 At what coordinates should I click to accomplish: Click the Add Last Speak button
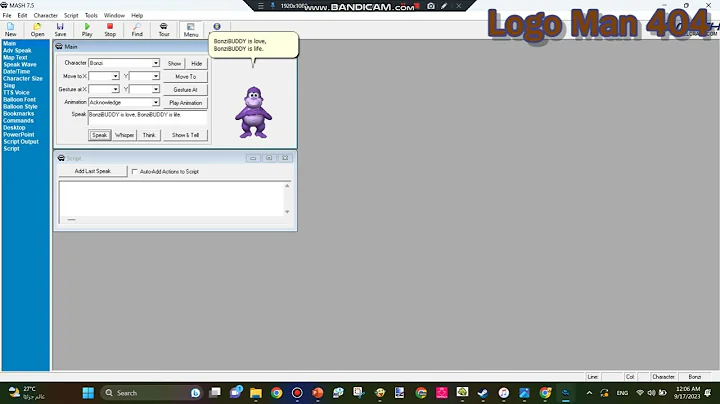93,171
